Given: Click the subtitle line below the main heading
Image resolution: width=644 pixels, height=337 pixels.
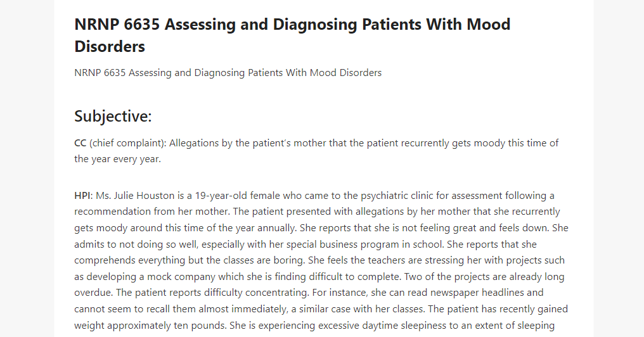Looking at the screenshot, I should click(x=228, y=73).
